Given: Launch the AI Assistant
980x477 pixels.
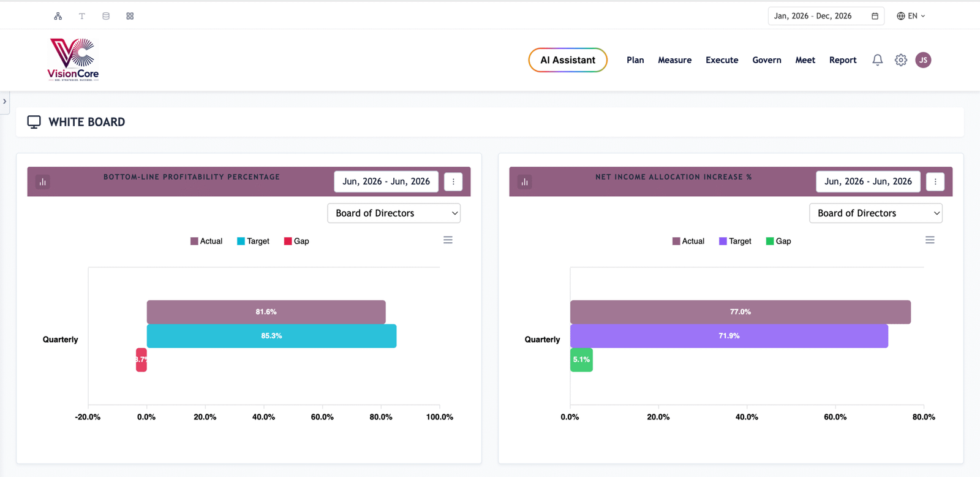Looking at the screenshot, I should (568, 60).
